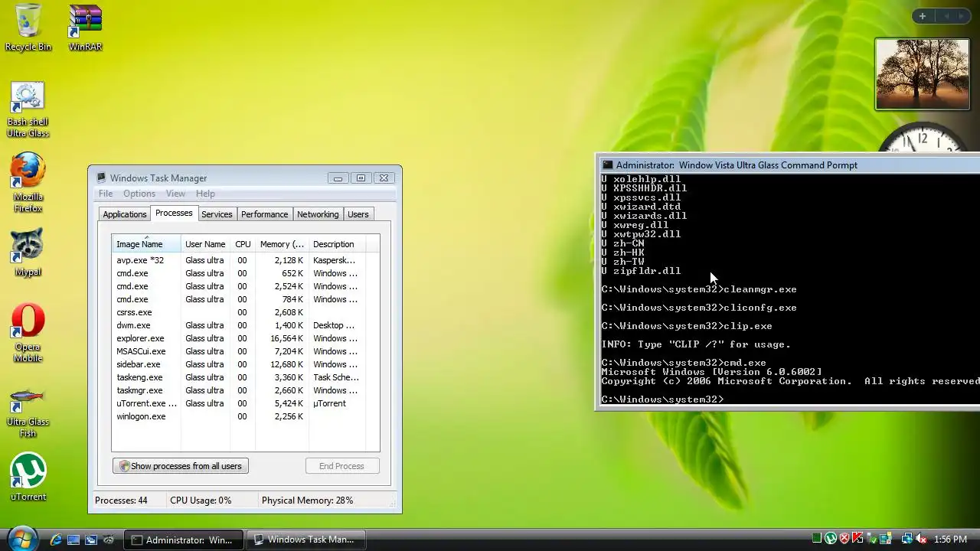Click the Safely Remove Hardware tray icon
The width and height of the screenshot is (980, 551).
872,539
